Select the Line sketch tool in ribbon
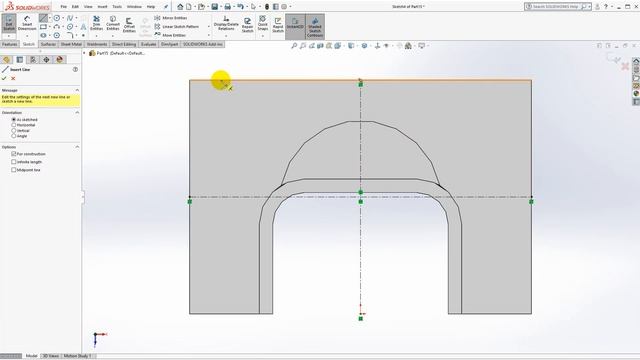640x360 pixels. (43, 18)
